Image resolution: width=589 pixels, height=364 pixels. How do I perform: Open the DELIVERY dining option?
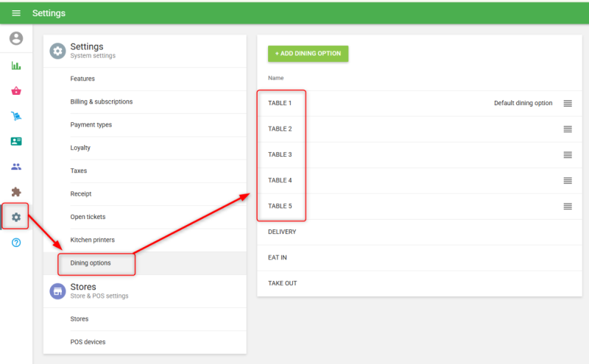point(282,232)
